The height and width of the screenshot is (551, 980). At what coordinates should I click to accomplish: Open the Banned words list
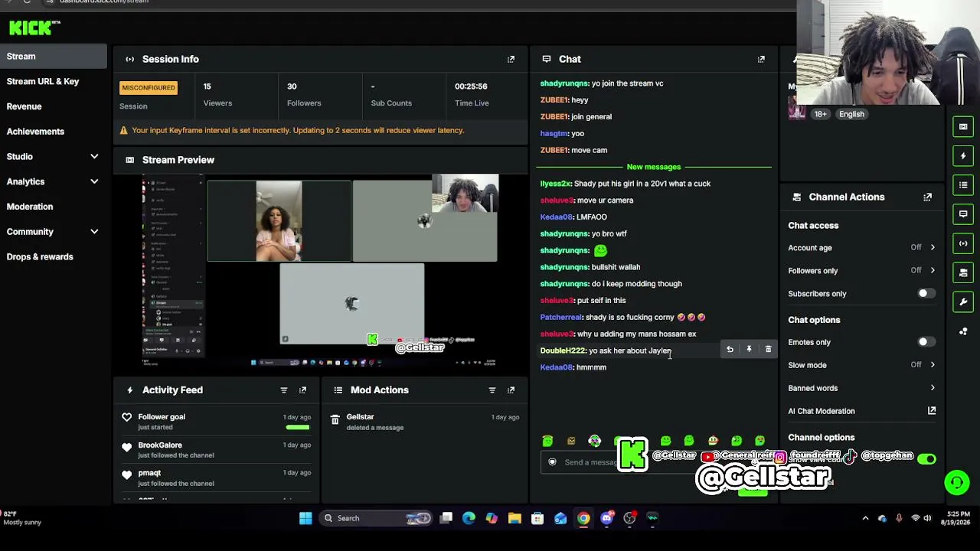click(x=861, y=388)
